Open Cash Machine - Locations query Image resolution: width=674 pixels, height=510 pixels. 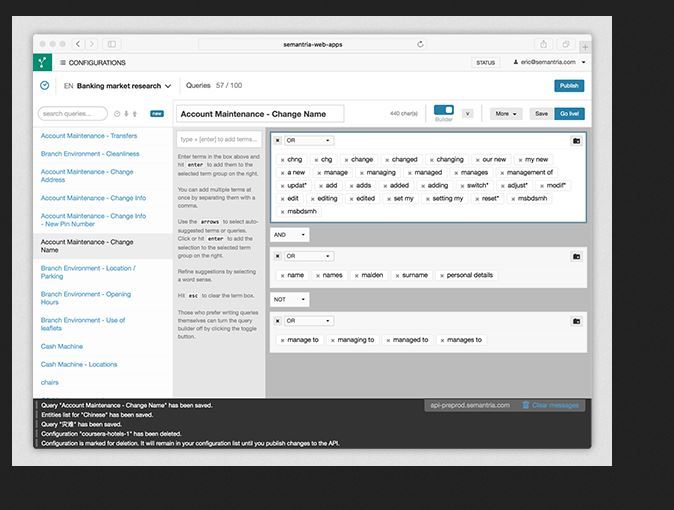pos(79,365)
